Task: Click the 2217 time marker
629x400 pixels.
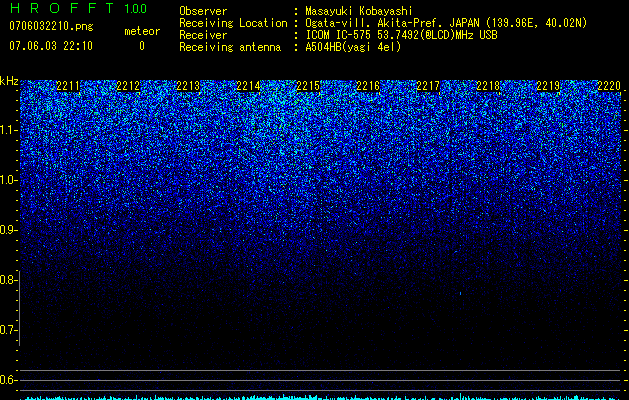Action: (x=428, y=86)
